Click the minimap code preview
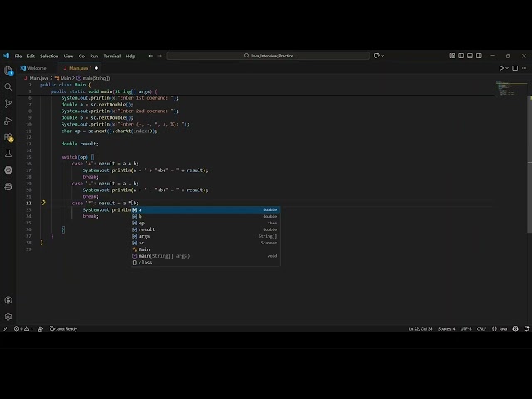The width and height of the screenshot is (532, 399). coord(505,89)
